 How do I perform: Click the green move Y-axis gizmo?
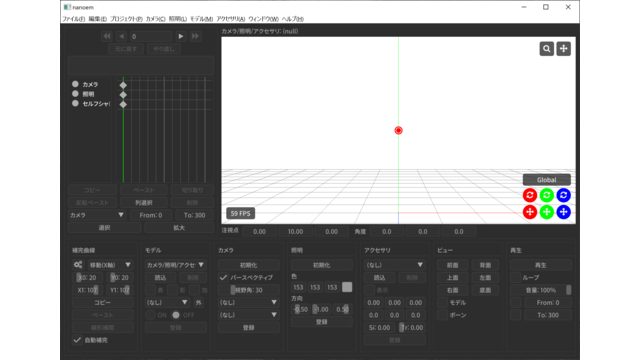[547, 212]
